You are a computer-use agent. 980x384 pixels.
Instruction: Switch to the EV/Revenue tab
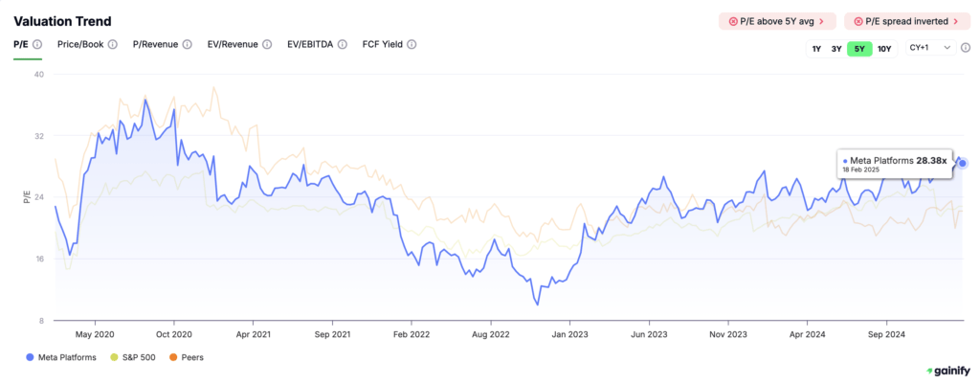pos(233,44)
